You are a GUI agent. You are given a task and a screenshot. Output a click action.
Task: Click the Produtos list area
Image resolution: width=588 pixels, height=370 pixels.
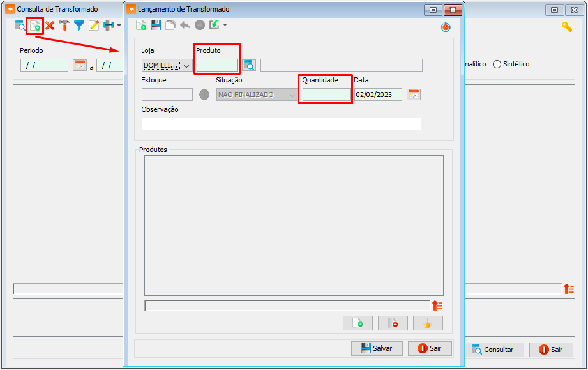pos(294,226)
